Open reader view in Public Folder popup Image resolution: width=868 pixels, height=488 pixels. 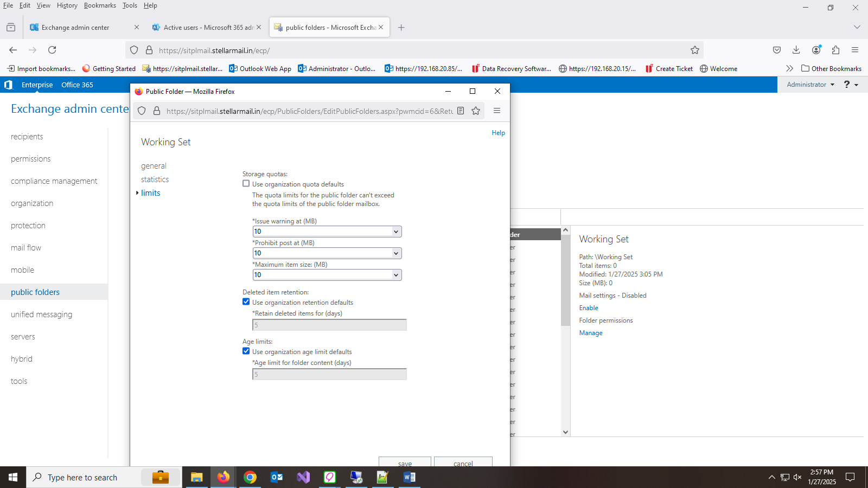[x=461, y=111]
